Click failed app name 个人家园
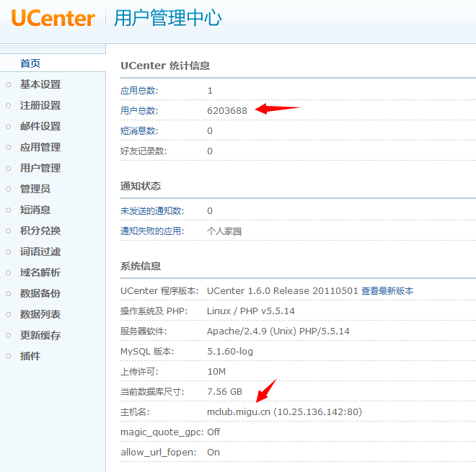 [224, 231]
